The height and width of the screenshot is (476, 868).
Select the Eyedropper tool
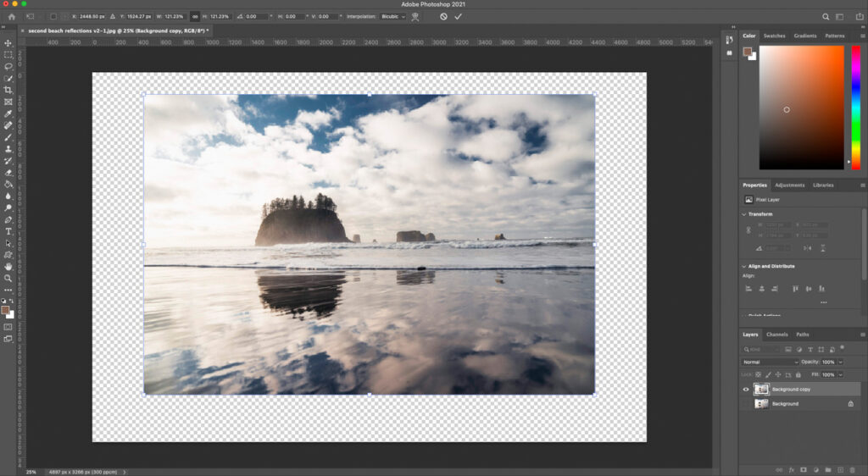click(8, 113)
